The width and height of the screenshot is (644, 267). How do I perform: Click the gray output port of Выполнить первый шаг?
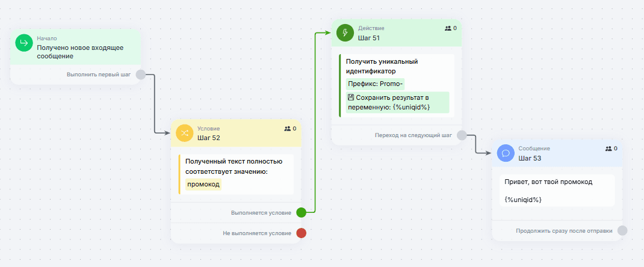pos(140,75)
